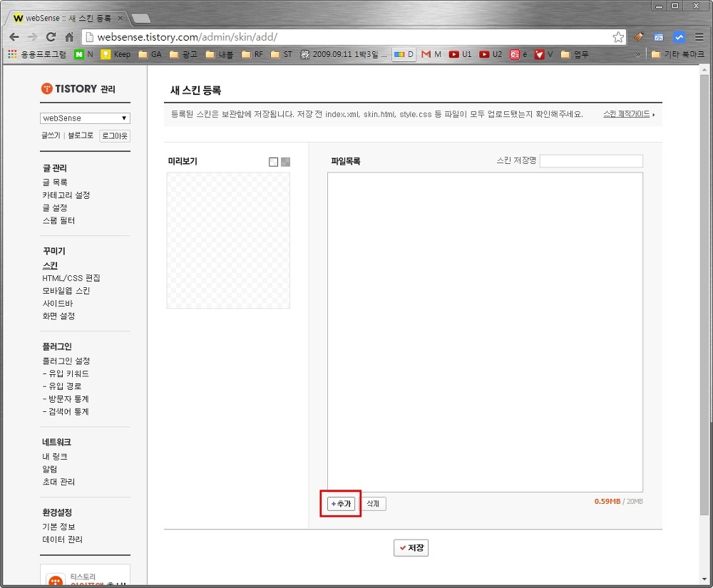The height and width of the screenshot is (588, 713).
Task: Open 카테고리 설정 in sidebar
Action: pos(66,195)
